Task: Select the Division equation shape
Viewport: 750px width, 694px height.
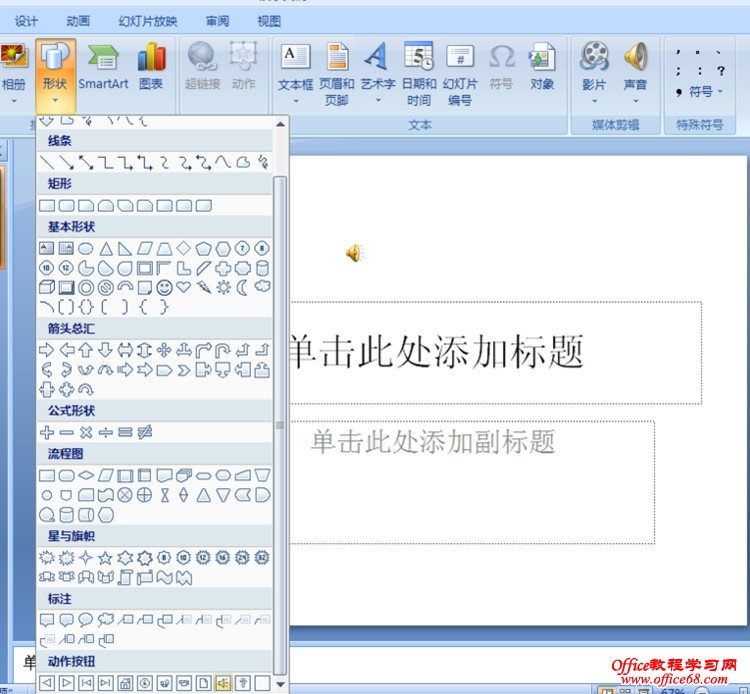Action: tap(105, 432)
